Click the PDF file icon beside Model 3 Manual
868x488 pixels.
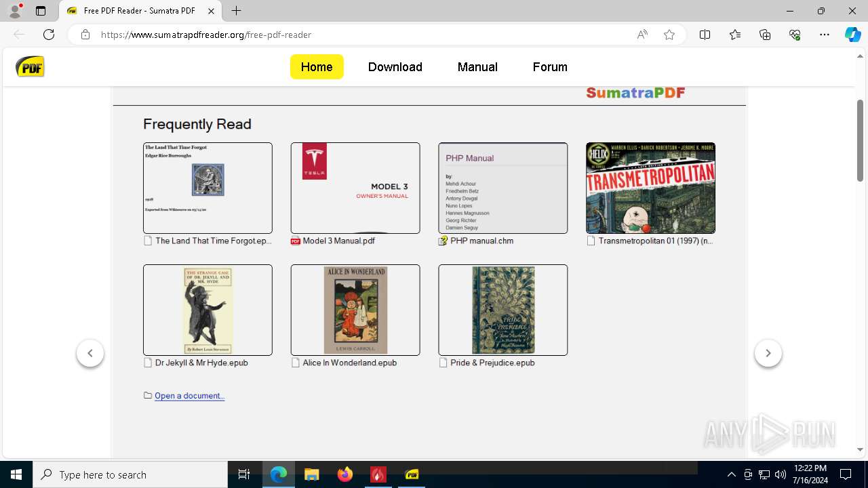click(x=296, y=241)
